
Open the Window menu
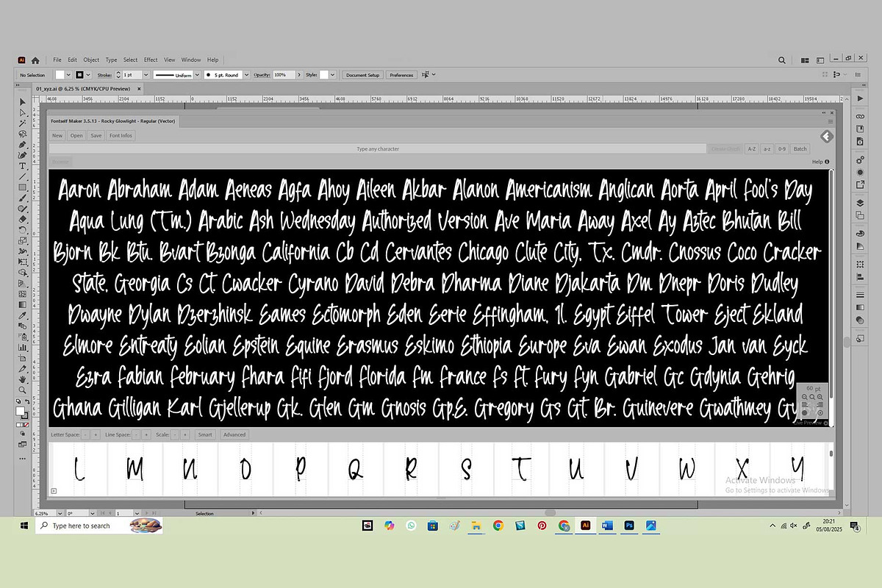point(191,60)
